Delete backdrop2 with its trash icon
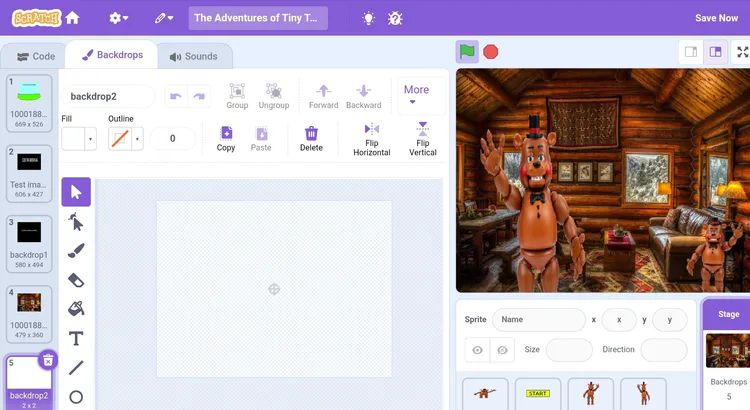This screenshot has height=410, width=750. [48, 360]
